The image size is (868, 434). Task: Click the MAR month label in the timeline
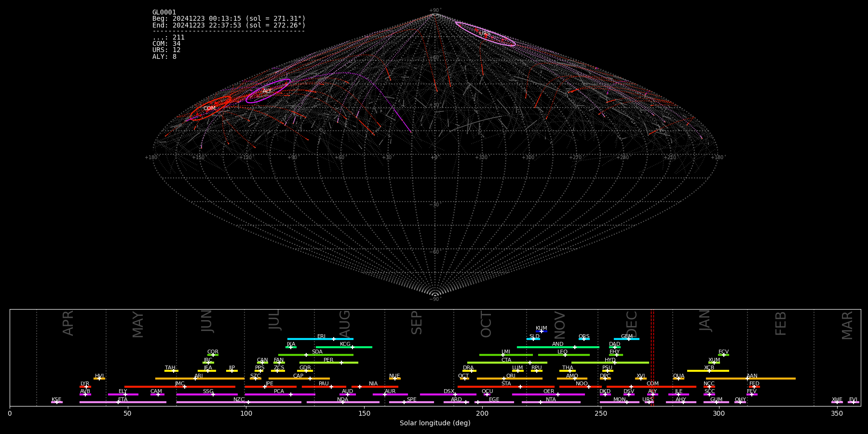(x=847, y=325)
